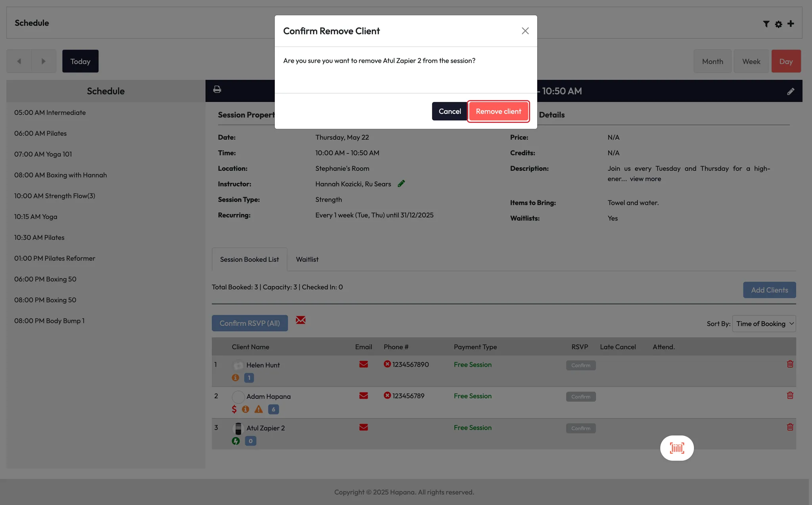Switch calendar to Week view
The image size is (812, 505).
(x=751, y=61)
